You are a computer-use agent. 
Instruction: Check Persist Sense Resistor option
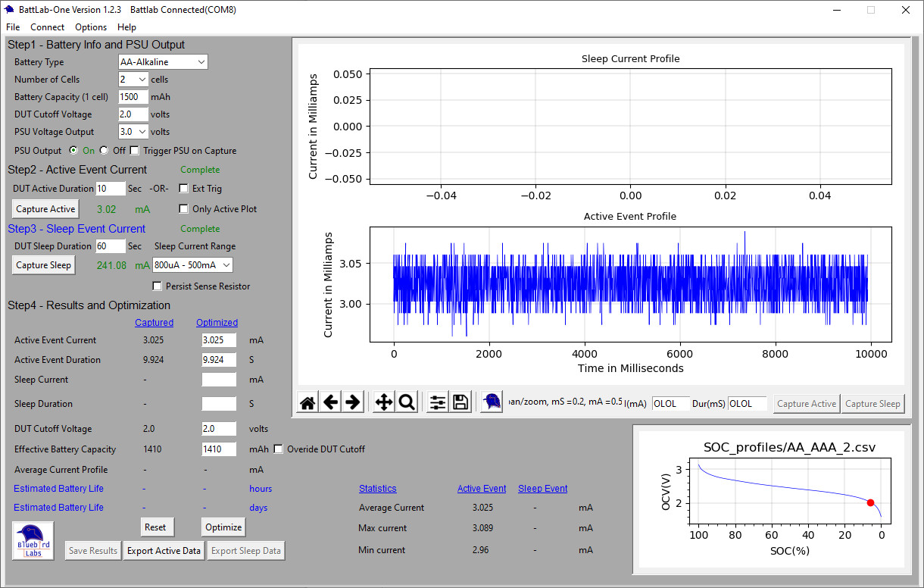pyautogui.click(x=158, y=286)
